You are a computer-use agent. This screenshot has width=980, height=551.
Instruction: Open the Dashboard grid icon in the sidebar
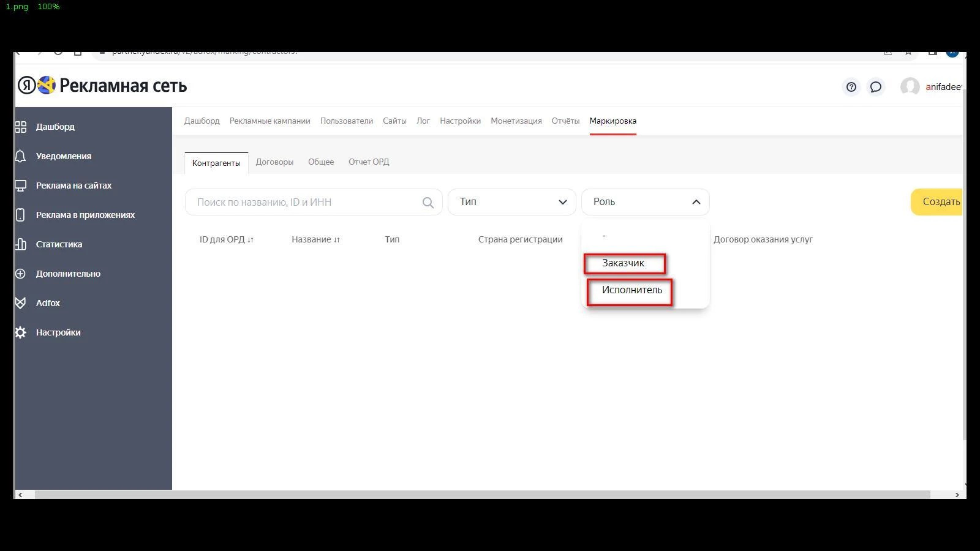tap(21, 127)
